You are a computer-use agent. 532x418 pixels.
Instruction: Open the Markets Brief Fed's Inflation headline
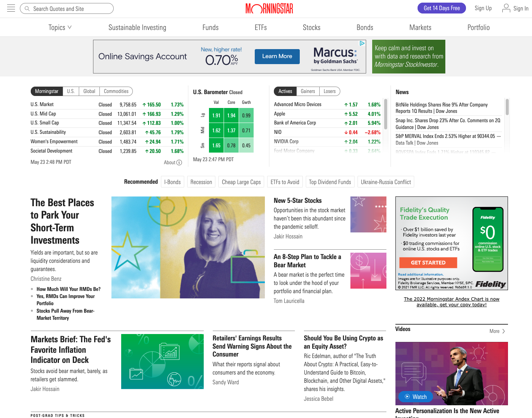[71, 350]
